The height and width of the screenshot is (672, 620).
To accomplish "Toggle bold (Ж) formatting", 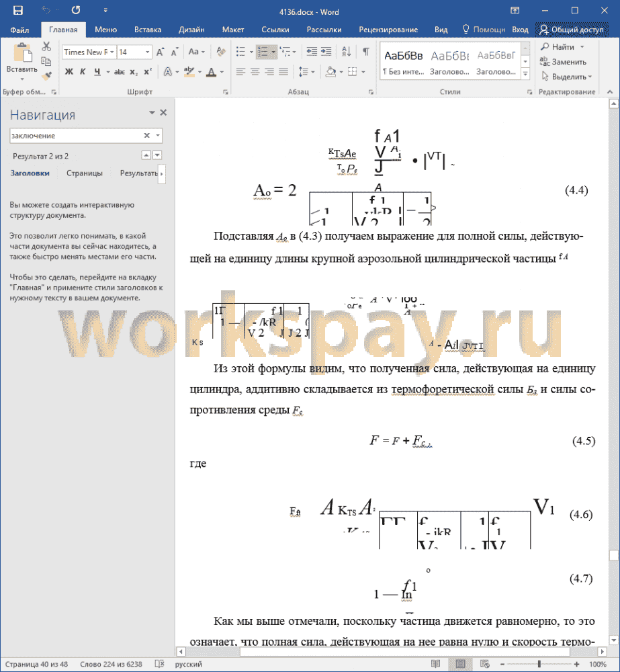I will (69, 72).
